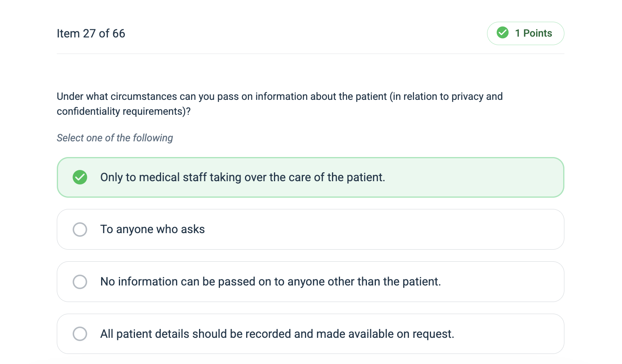
Task: Click the green check icon beside 'Only to medical staff'
Action: 80,177
